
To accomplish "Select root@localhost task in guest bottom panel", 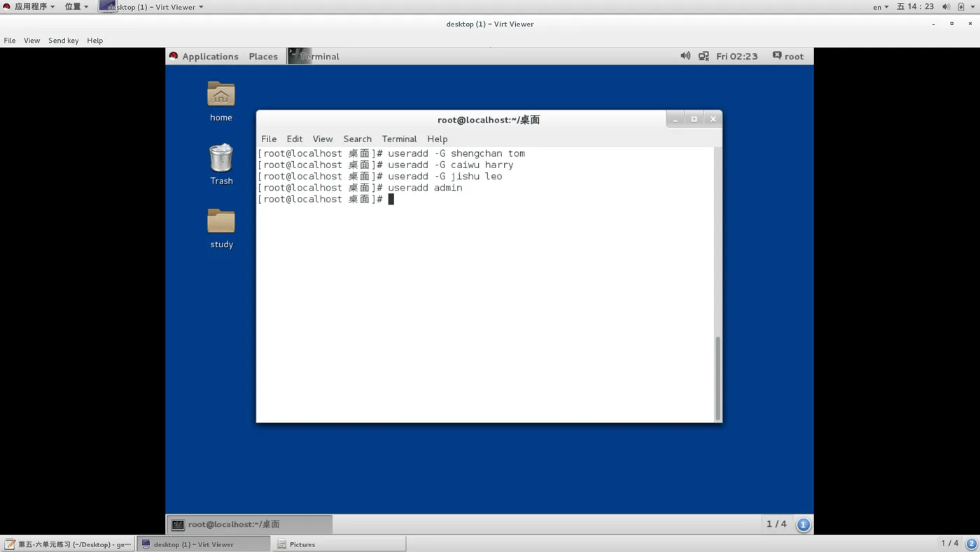I will [249, 524].
